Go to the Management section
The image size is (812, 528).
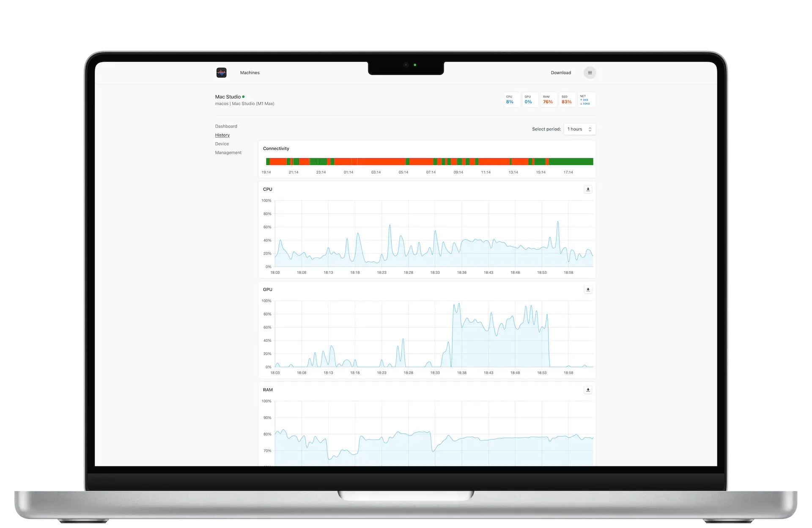pyautogui.click(x=228, y=153)
